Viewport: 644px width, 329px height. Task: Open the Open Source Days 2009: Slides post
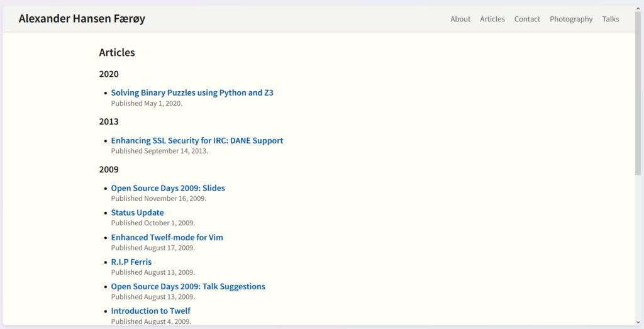[x=168, y=188]
